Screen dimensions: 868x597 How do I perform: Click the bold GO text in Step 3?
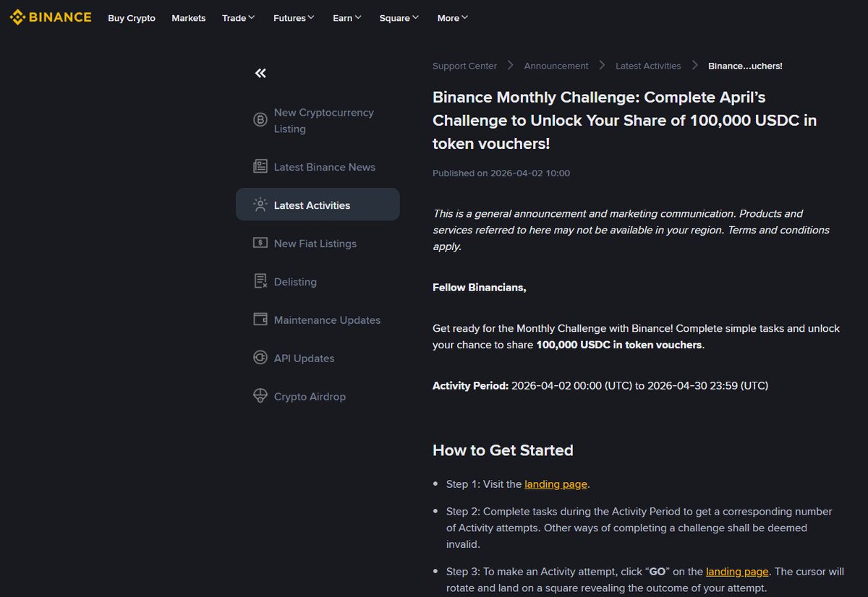point(658,571)
